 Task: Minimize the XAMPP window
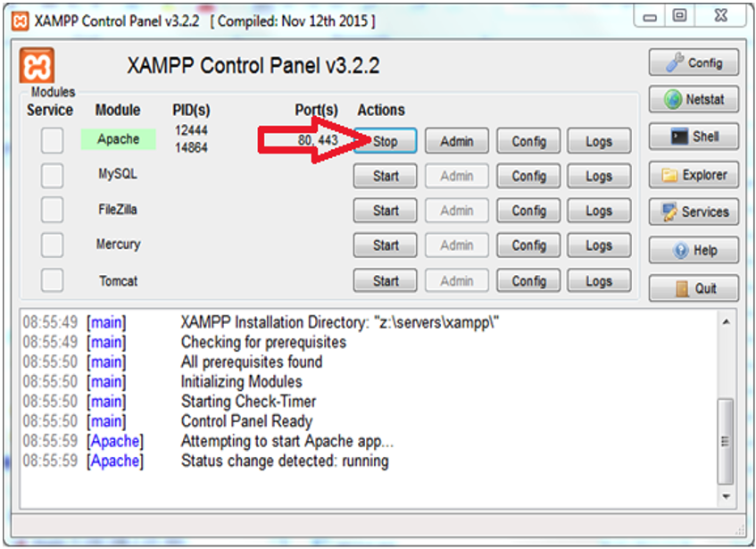click(650, 17)
